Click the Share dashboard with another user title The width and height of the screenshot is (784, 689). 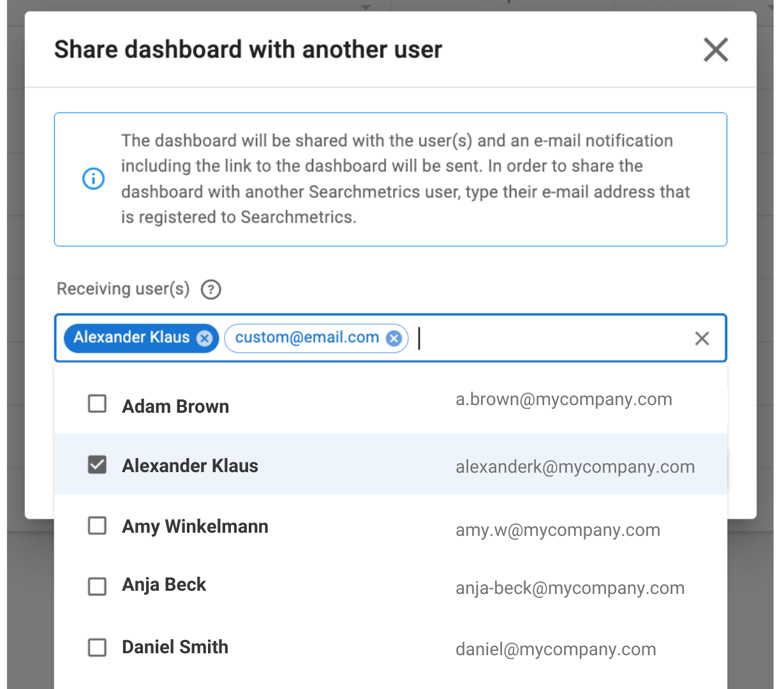coord(248,49)
